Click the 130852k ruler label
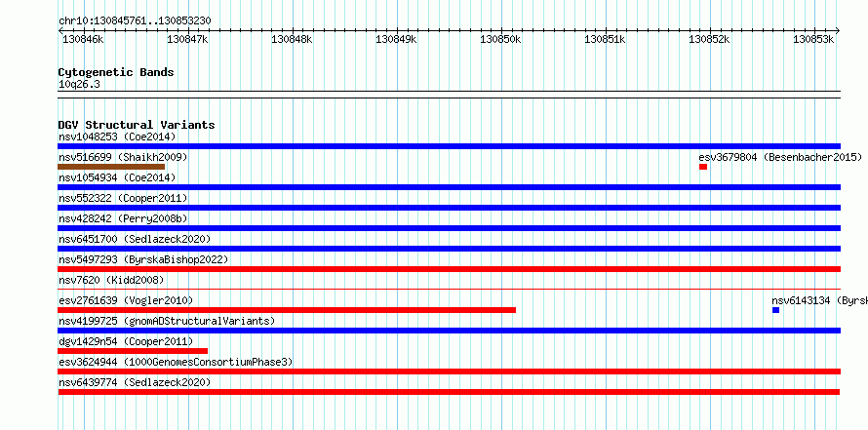The height and width of the screenshot is (430, 868). tap(709, 39)
